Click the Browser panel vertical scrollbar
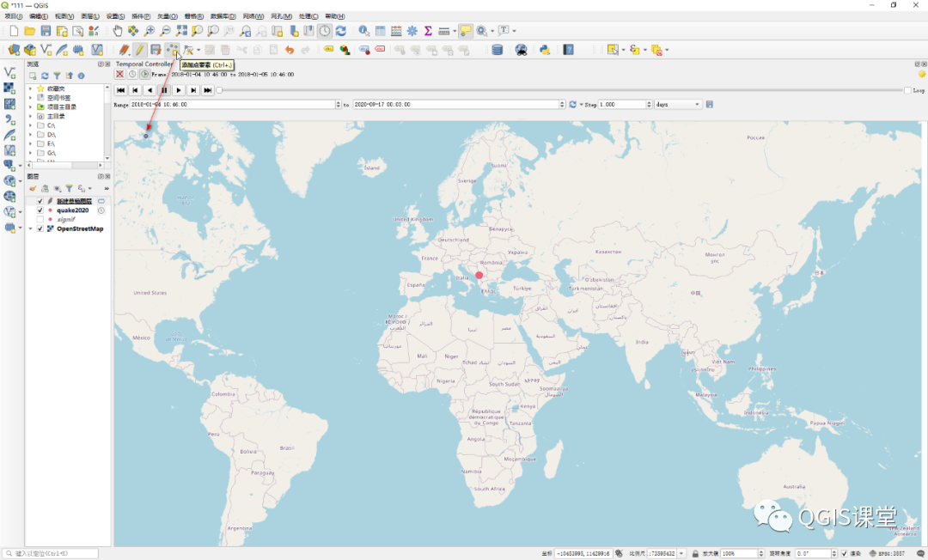Image resolution: width=928 pixels, height=560 pixels. [x=107, y=123]
